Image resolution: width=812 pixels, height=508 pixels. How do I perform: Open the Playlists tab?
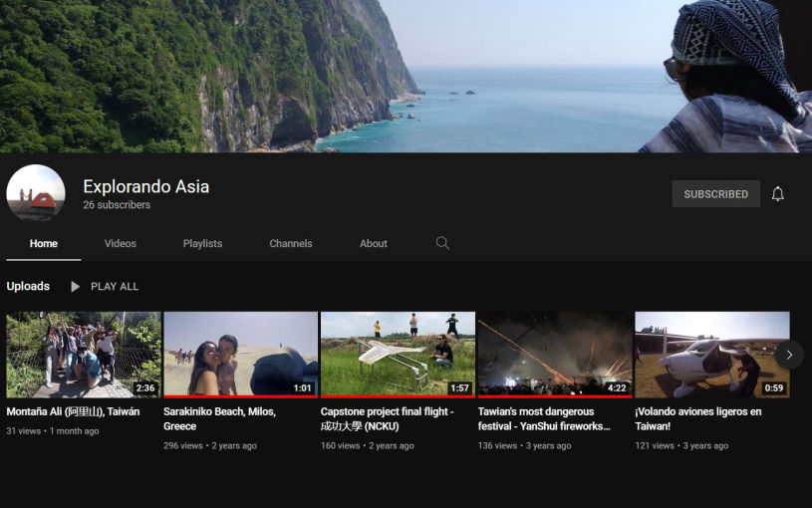(202, 243)
